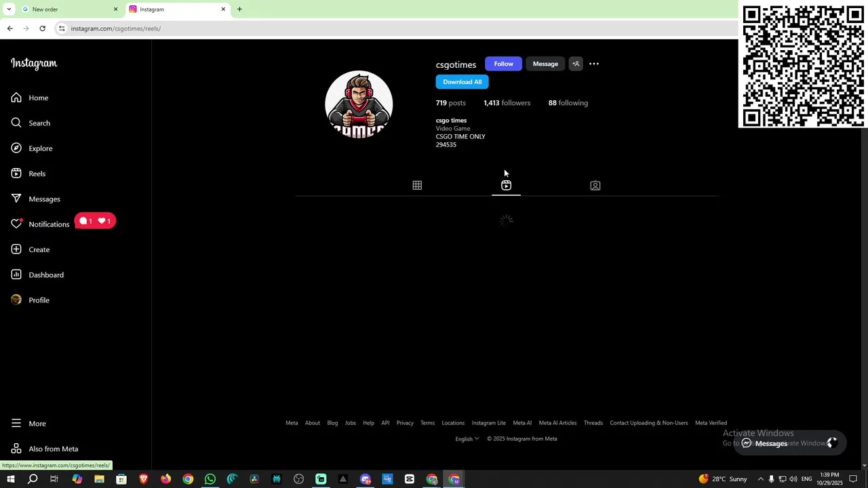Viewport: 868px width, 488px height.
Task: Open the profile options three-dot menu
Action: click(x=594, y=64)
